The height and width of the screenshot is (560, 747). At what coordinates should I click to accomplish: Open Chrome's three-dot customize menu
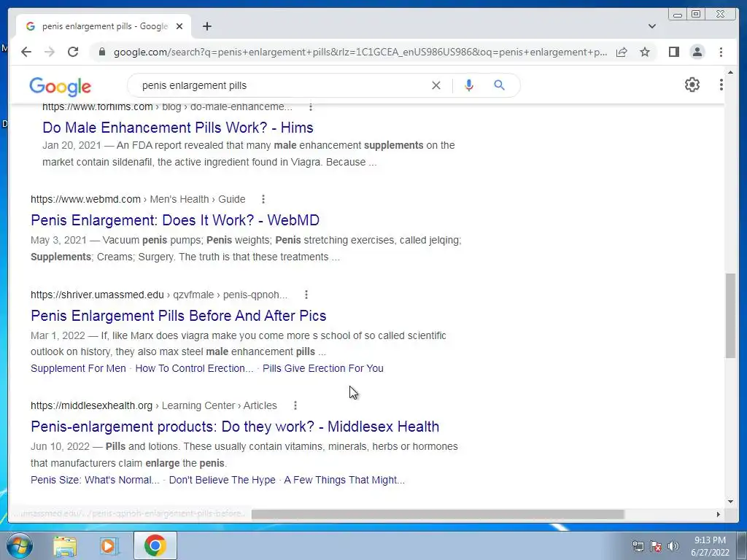pos(721,52)
